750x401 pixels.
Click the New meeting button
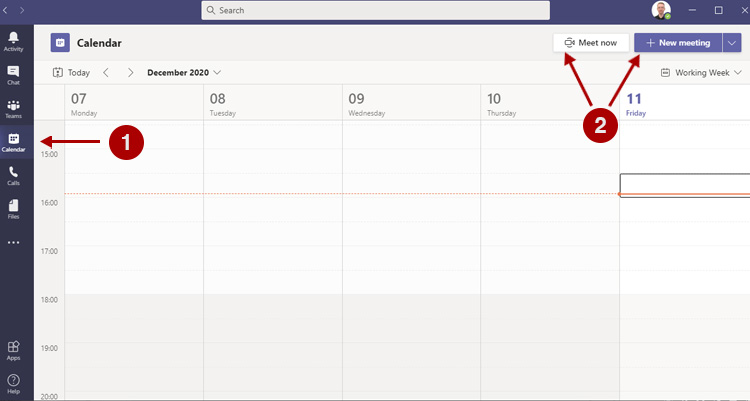point(679,43)
